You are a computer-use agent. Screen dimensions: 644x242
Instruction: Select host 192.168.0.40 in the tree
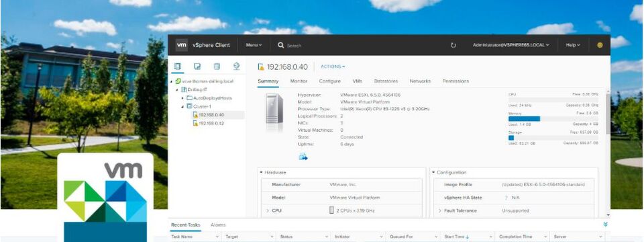pyautogui.click(x=211, y=115)
